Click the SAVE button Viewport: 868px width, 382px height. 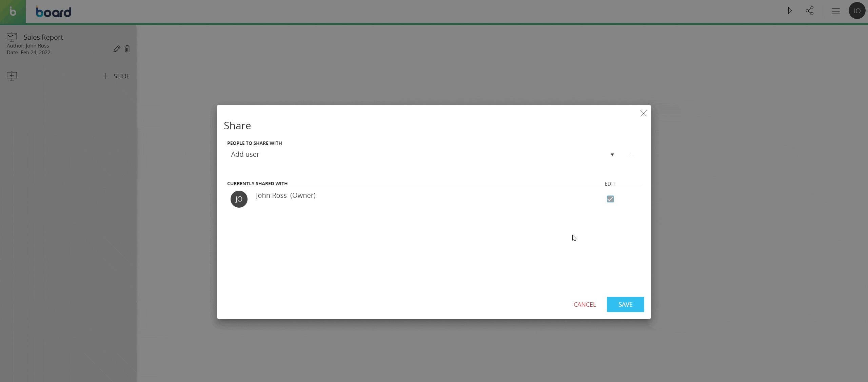(x=625, y=304)
